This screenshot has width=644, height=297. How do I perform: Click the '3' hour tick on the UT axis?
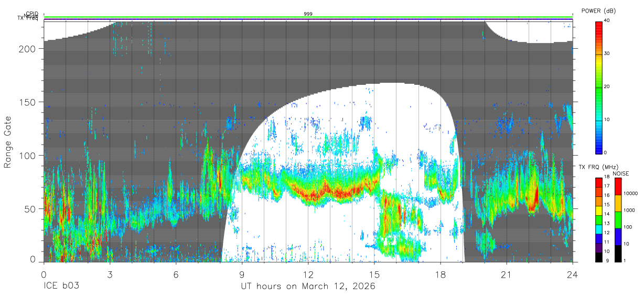point(110,274)
